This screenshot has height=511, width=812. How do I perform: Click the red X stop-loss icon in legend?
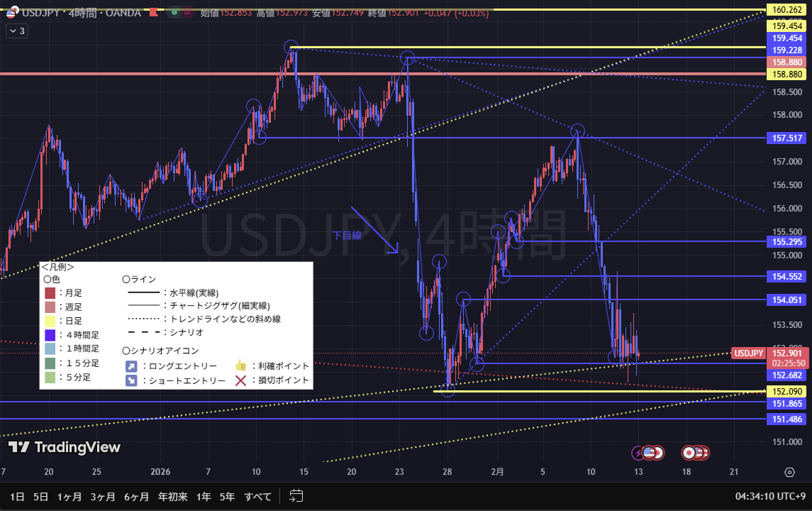coord(240,380)
